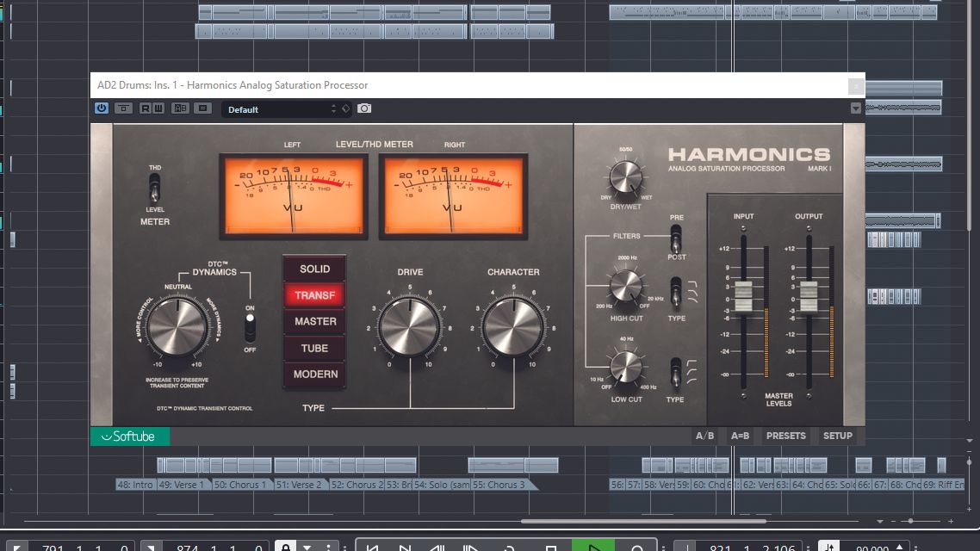Click the camera snapshot icon
The image size is (980, 551).
pos(364,108)
